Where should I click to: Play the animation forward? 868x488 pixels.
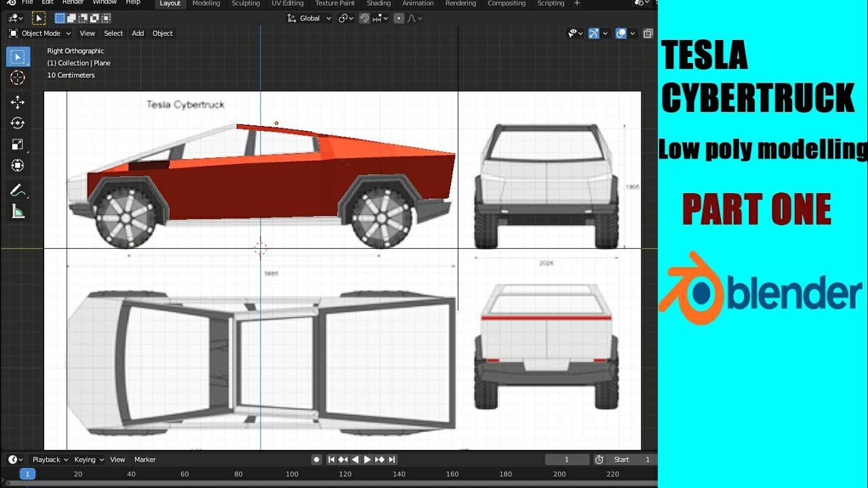coord(368,460)
